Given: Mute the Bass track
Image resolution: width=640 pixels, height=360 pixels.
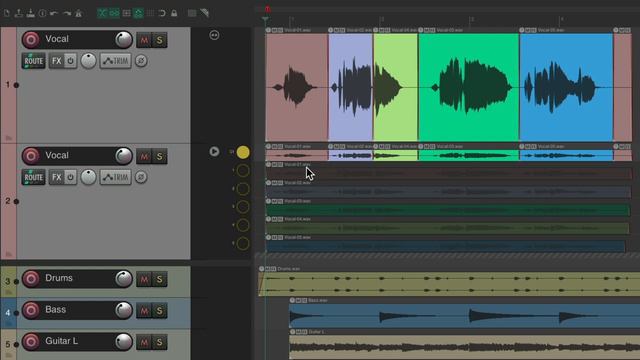Looking at the screenshot, I should coord(144,311).
